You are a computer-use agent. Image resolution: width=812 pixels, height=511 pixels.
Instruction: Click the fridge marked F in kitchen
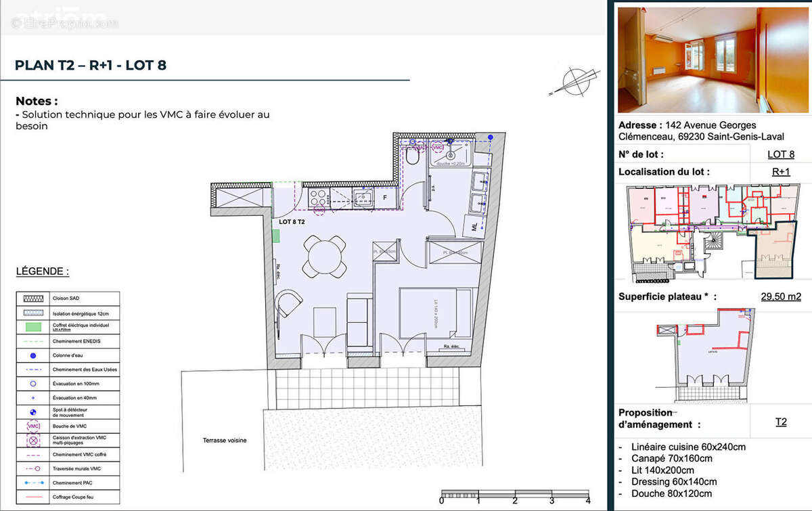point(386,197)
